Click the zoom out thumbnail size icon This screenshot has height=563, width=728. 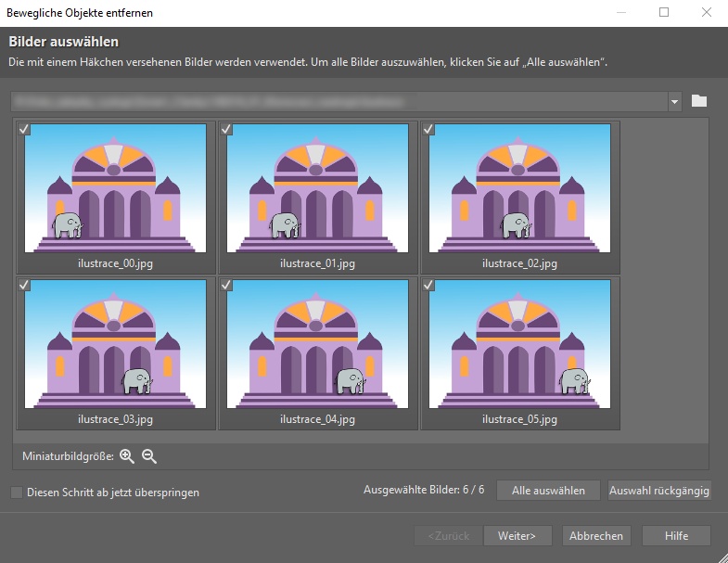[149, 455]
